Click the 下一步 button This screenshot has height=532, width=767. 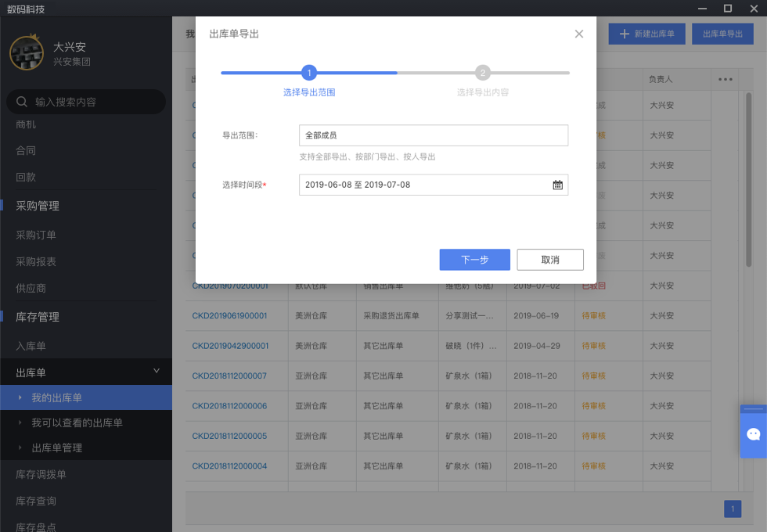[474, 260]
